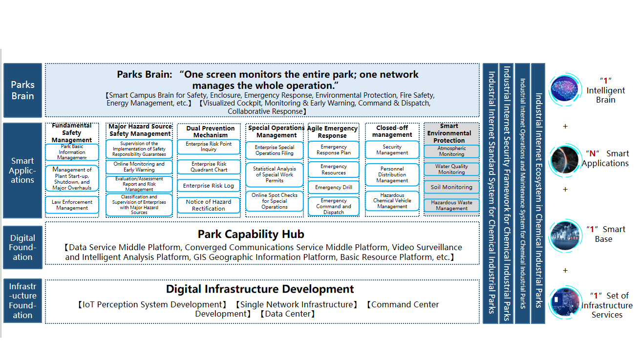Select the Water Quality Monitoring box
639x364 pixels.
(x=451, y=170)
